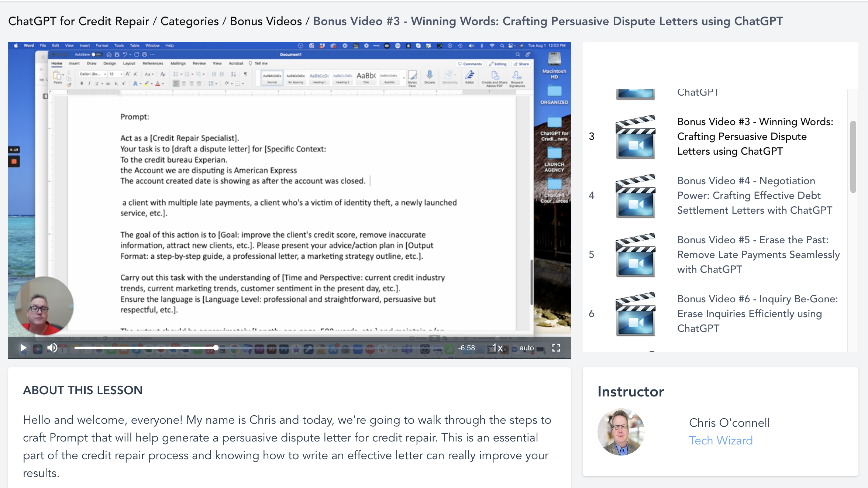Screen dimensions: 868x488
Task: Toggle Underline formatting in Word ribbon
Action: [x=97, y=83]
